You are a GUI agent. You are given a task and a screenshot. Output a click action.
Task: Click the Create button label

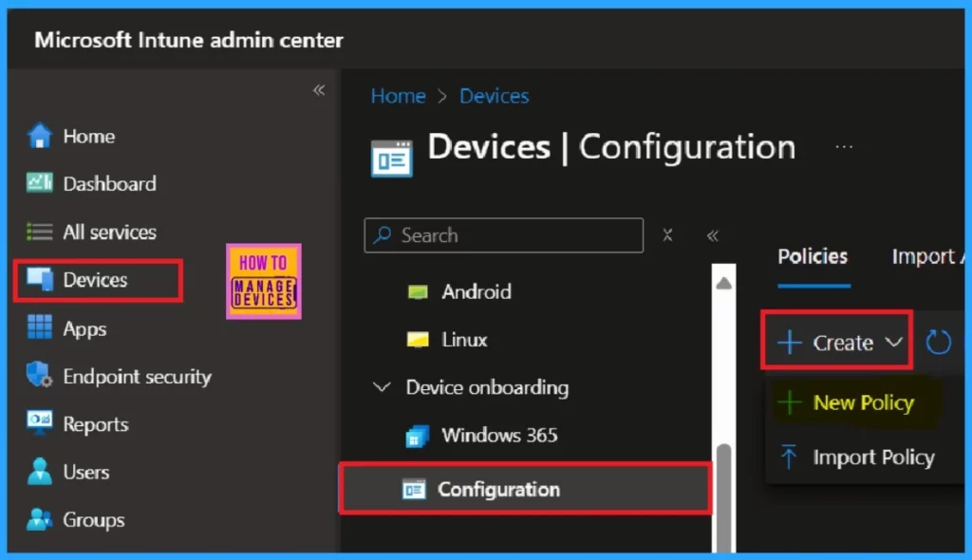pyautogui.click(x=843, y=343)
